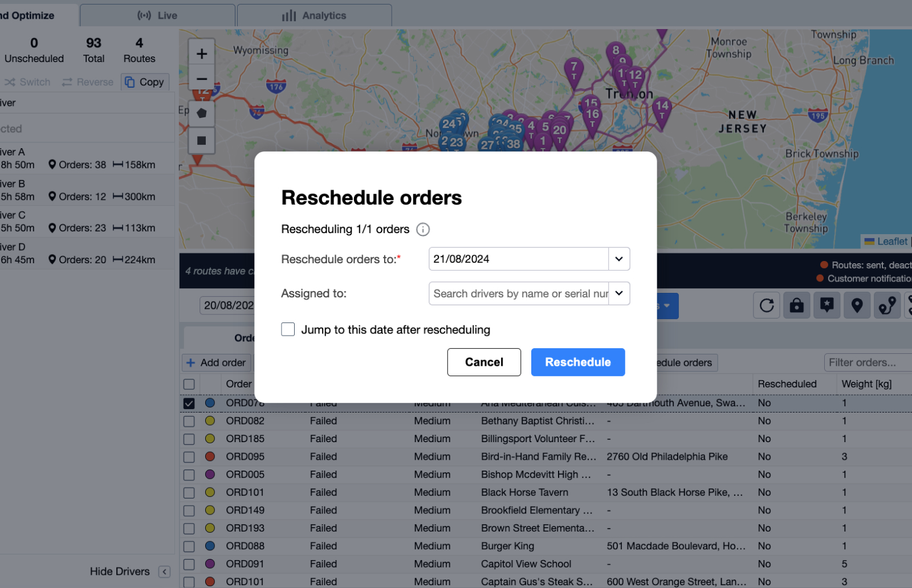The image size is (912, 588).
Task: Click the location pin toolbar icon
Action: [x=857, y=306]
